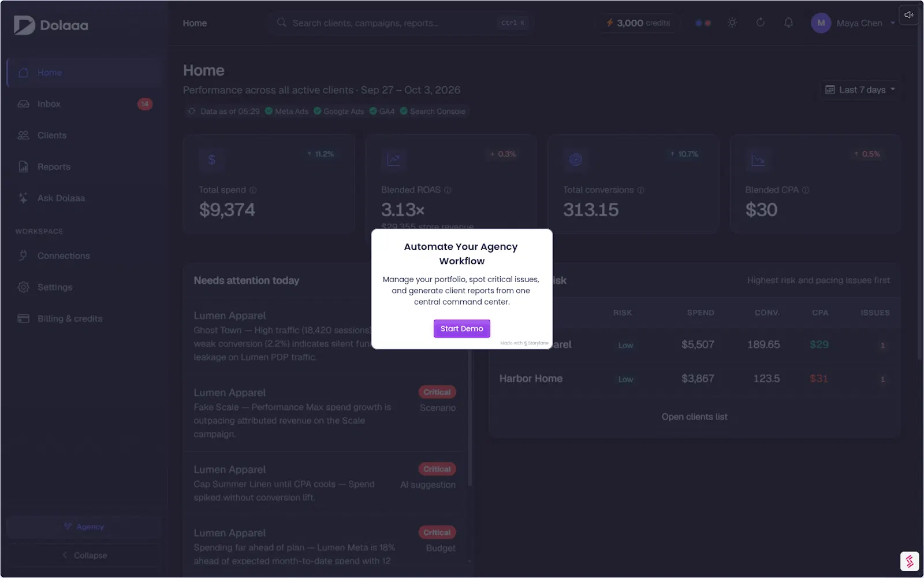The height and width of the screenshot is (578, 924).
Task: Click the AI suggestion label
Action: tap(428, 485)
